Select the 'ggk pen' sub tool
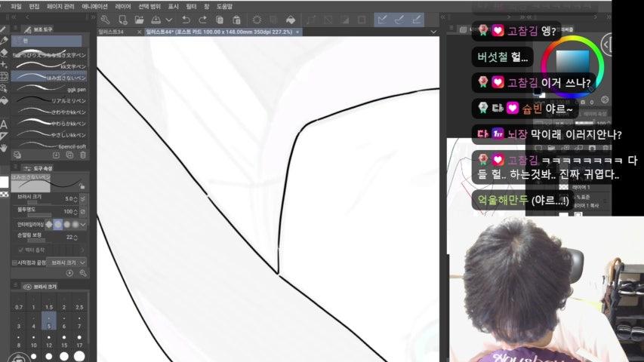This screenshot has height=362, width=644. [x=49, y=89]
